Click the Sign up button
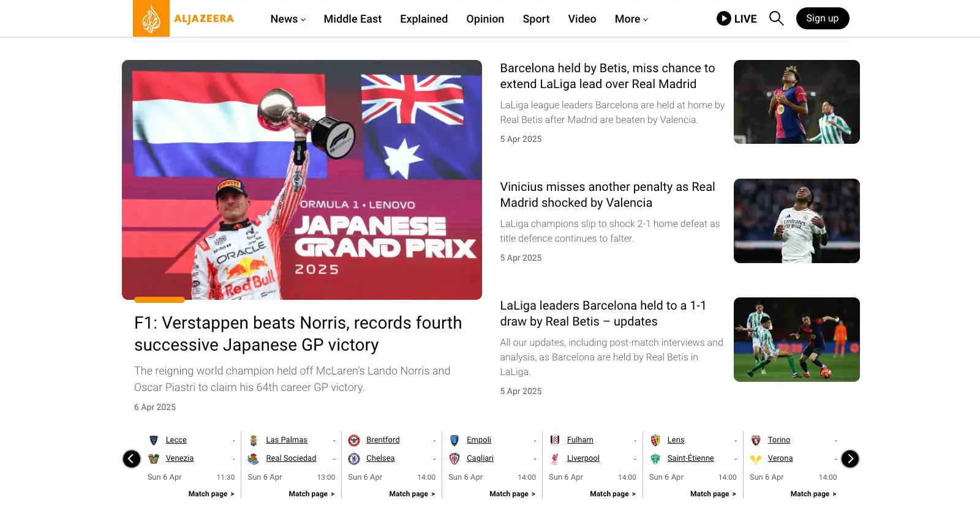980x514 pixels. click(x=823, y=18)
